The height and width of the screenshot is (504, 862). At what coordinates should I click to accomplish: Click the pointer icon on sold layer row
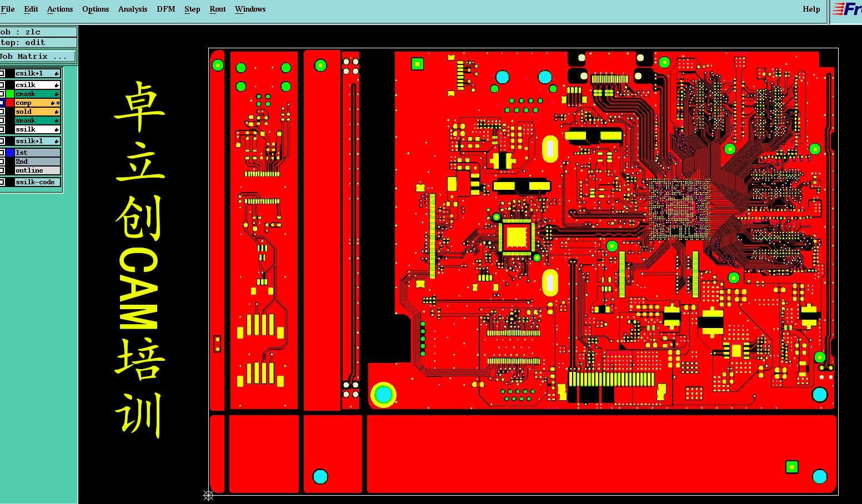point(57,112)
